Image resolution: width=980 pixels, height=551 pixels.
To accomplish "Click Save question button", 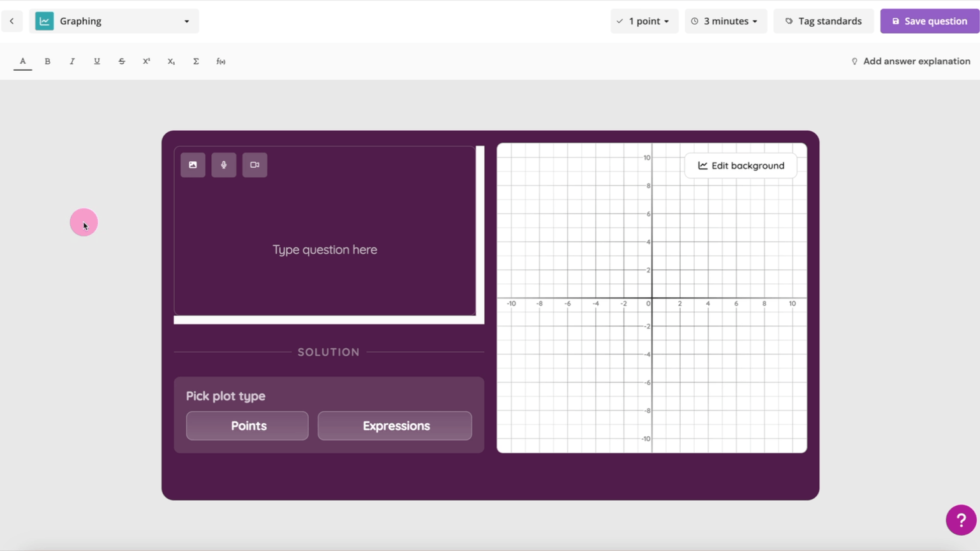I will tap(930, 21).
